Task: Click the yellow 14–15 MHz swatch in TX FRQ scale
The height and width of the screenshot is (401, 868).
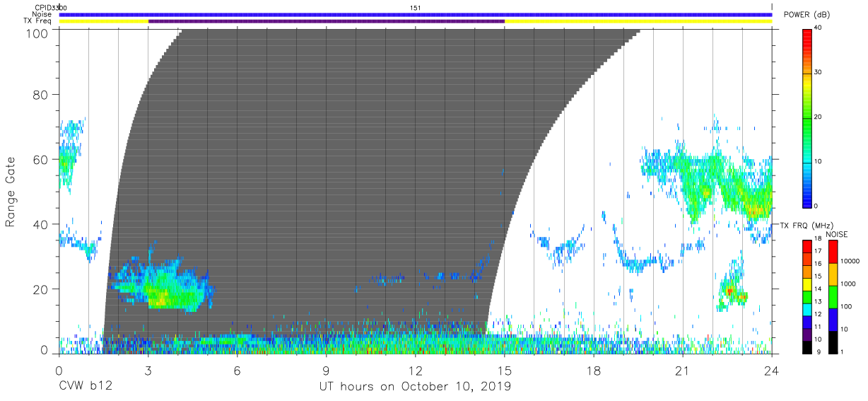Action: click(807, 284)
